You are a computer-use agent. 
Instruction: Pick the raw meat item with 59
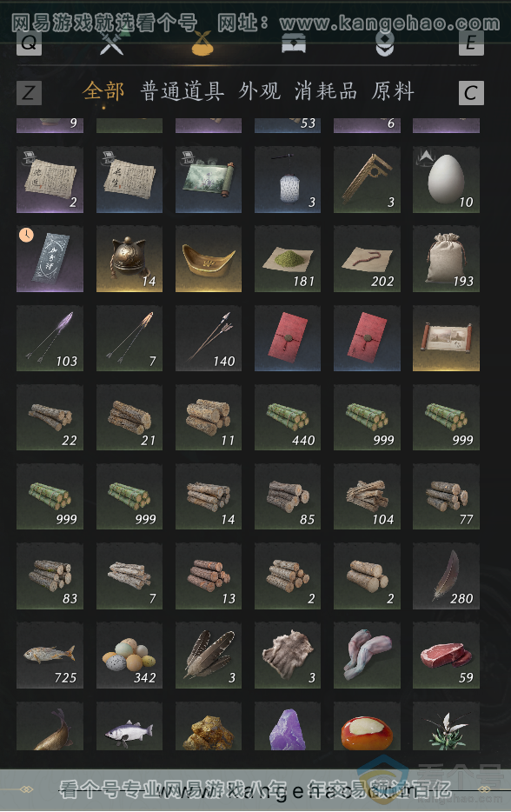click(446, 656)
